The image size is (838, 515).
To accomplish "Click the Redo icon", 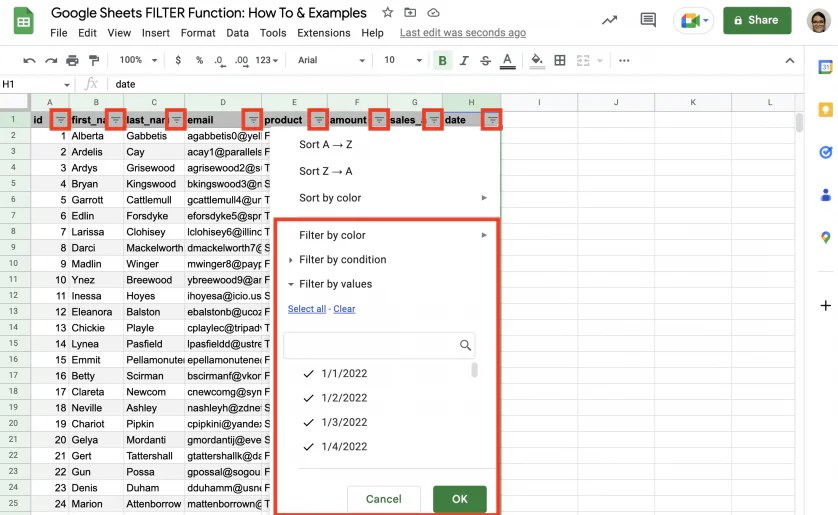I will pyautogui.click(x=51, y=60).
